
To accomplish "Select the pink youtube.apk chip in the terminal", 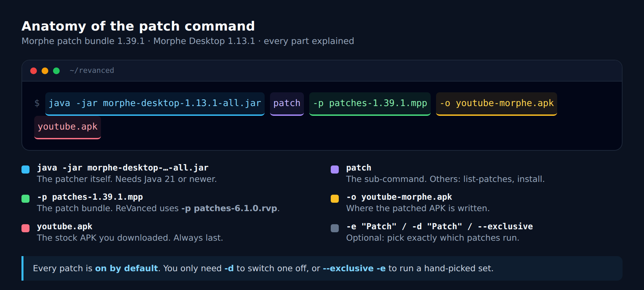I will tap(67, 127).
